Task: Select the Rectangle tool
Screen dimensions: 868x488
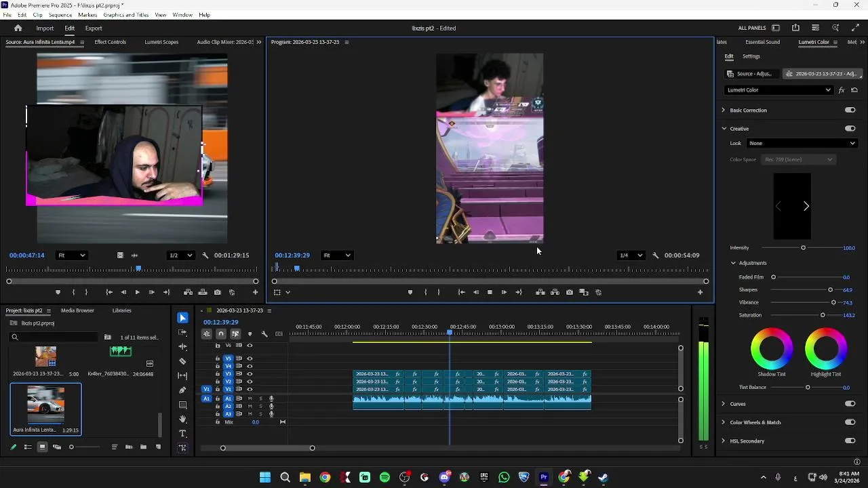Action: point(182,405)
